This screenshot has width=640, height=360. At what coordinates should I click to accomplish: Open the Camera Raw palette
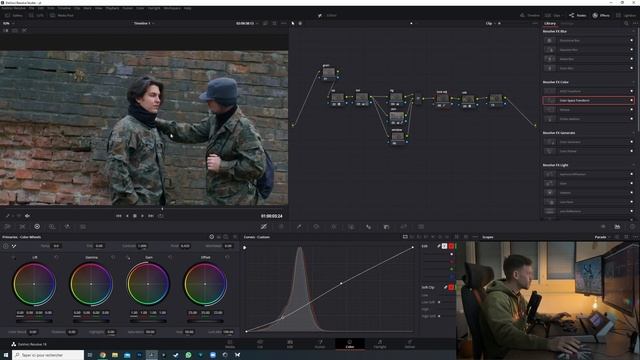8,227
